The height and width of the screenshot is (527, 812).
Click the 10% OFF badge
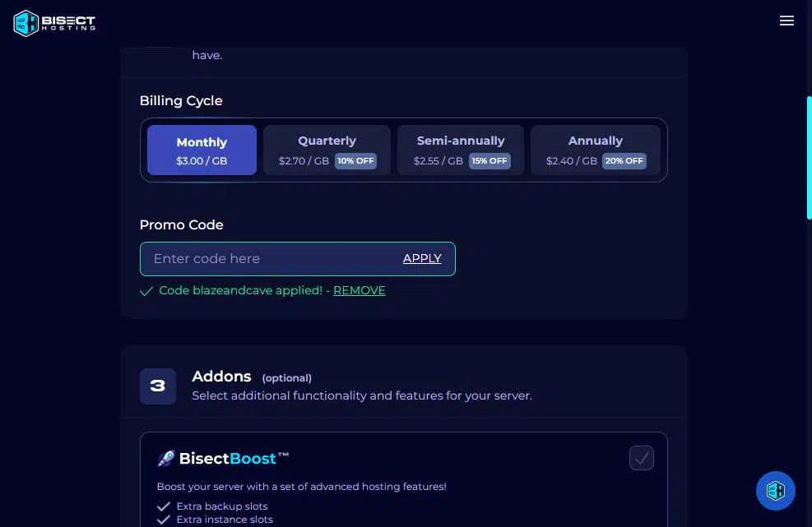(x=355, y=161)
